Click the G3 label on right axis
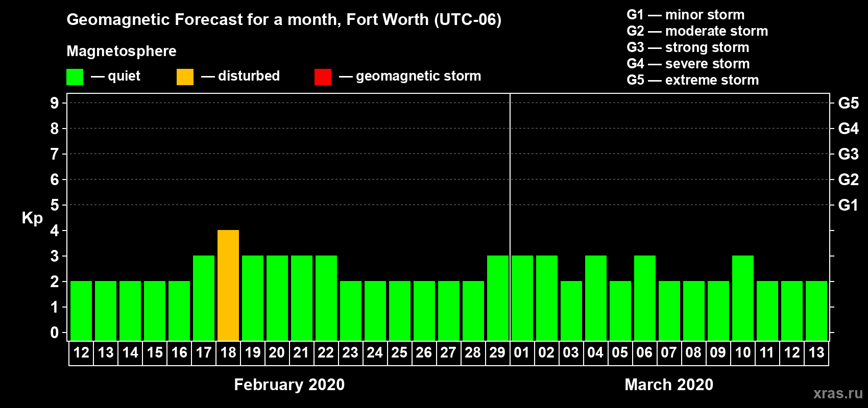This screenshot has height=408, width=868. click(x=849, y=154)
